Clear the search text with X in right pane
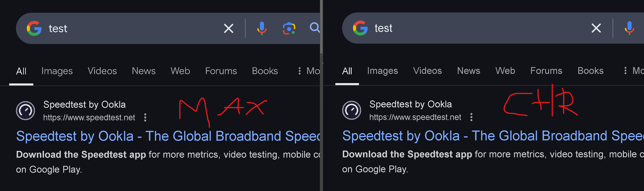Viewport: 644px width, 191px height. tap(596, 28)
